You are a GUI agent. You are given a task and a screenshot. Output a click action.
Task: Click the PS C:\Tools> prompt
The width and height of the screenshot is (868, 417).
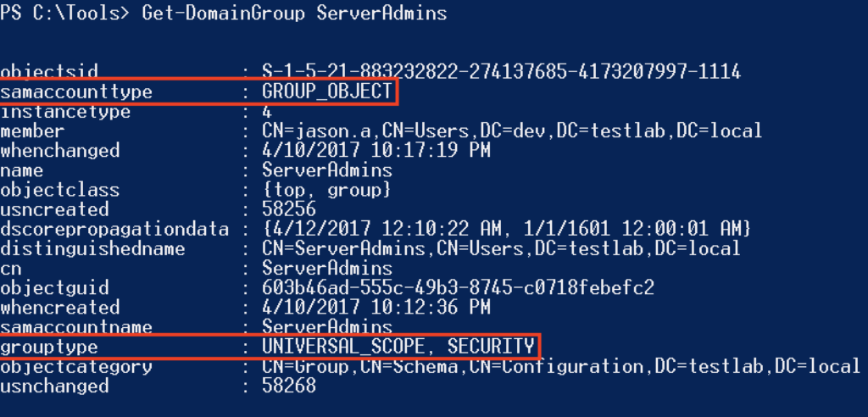(x=65, y=12)
